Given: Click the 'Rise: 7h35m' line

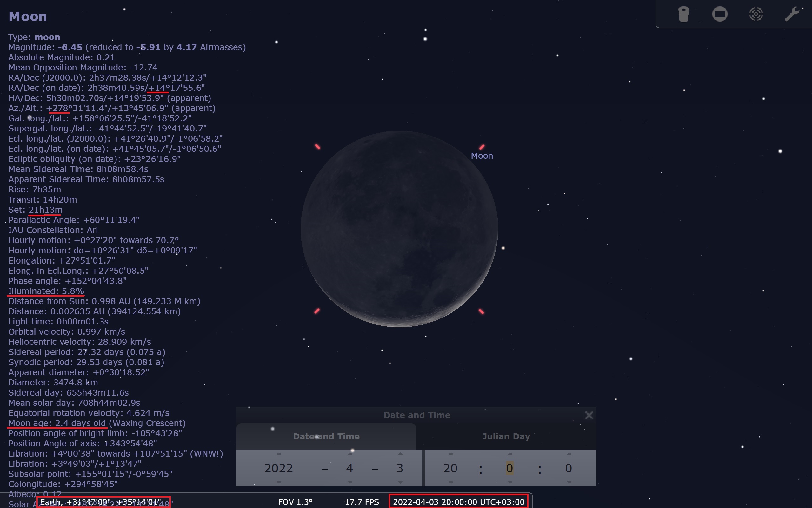Looking at the screenshot, I should (x=35, y=190).
